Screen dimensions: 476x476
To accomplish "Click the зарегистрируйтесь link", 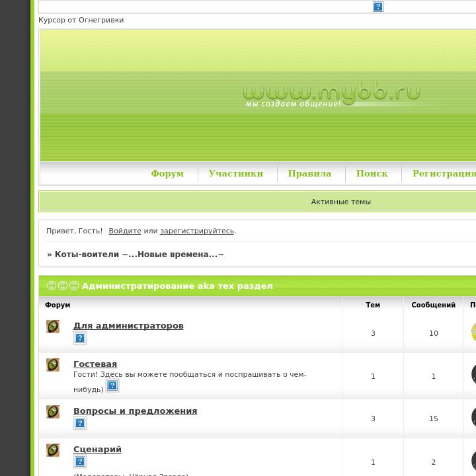I will (x=197, y=231).
